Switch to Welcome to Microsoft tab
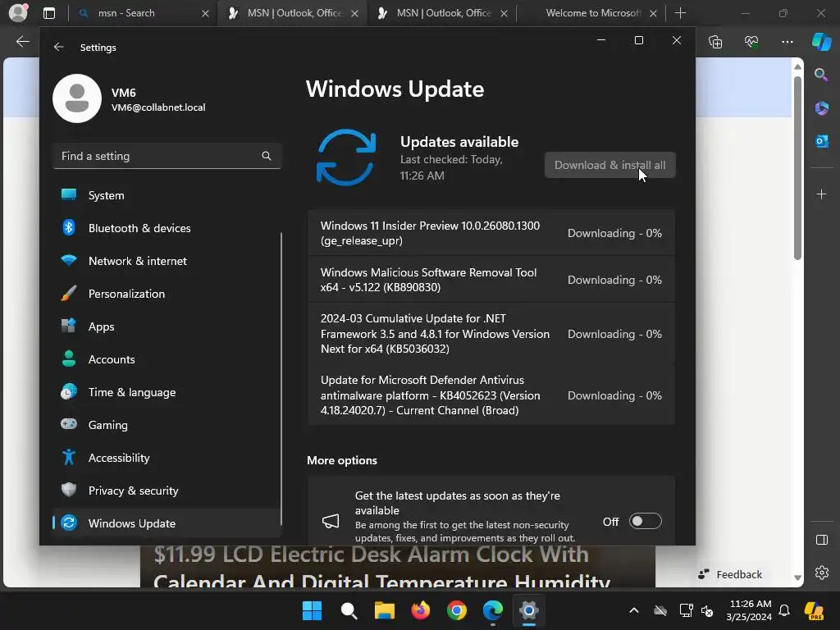This screenshot has width=840, height=630. pyautogui.click(x=593, y=13)
